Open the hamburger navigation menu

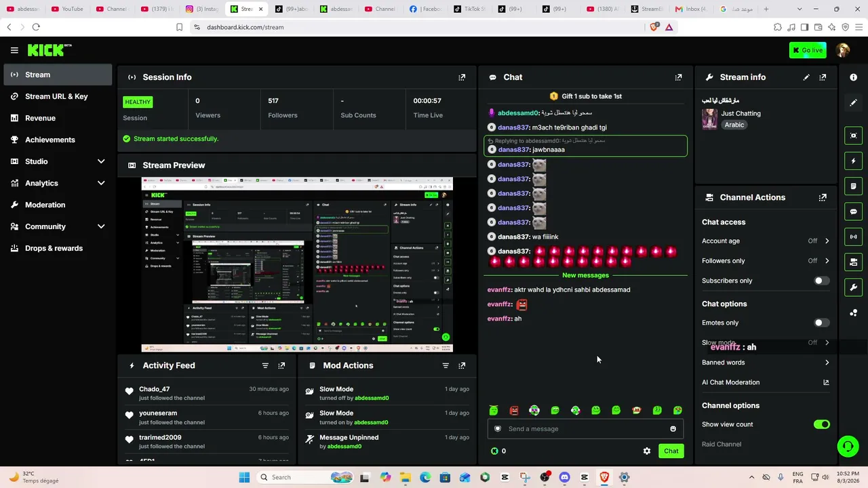pos(14,50)
